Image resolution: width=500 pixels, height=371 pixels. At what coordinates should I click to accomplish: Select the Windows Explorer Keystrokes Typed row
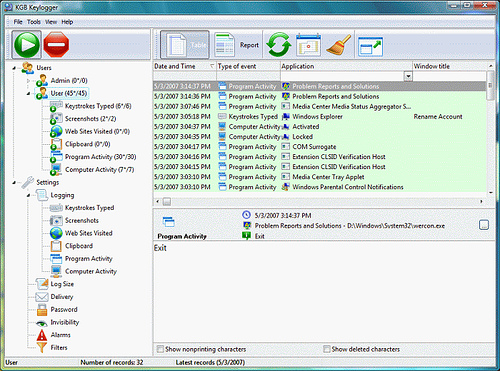pyautogui.click(x=319, y=117)
